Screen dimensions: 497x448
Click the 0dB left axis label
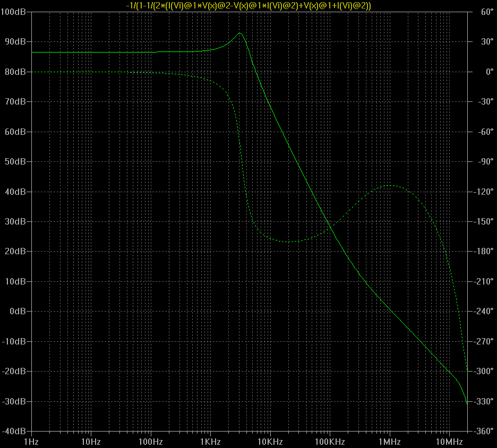(18, 311)
